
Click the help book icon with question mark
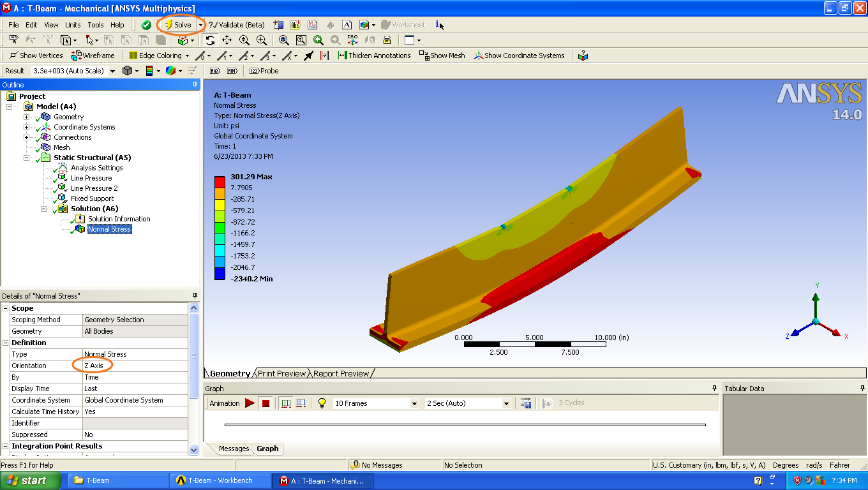point(583,56)
